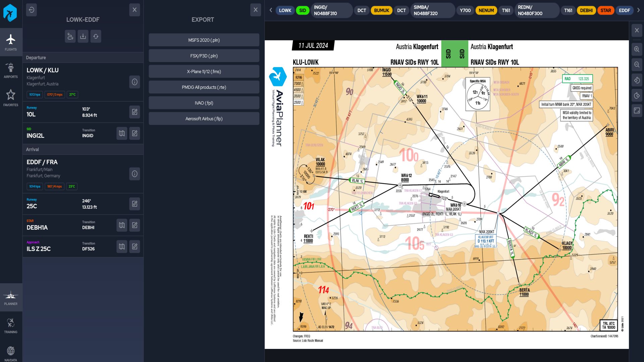The image size is (644, 362).
Task: Click the download flight plan icon
Action: tap(83, 36)
